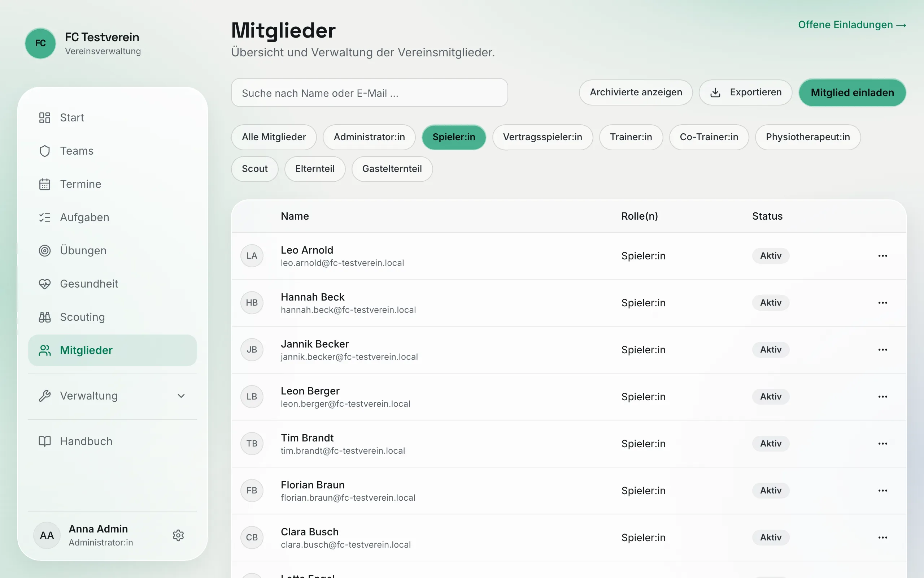Open actions menu for Florian Braun
924x578 pixels.
[x=883, y=491]
